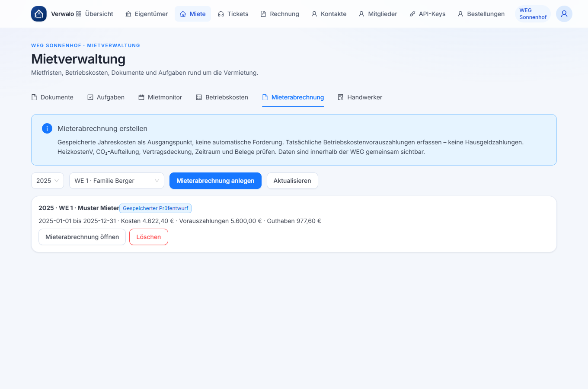
Task: Switch to the Betriebskosten tab
Action: 222,97
